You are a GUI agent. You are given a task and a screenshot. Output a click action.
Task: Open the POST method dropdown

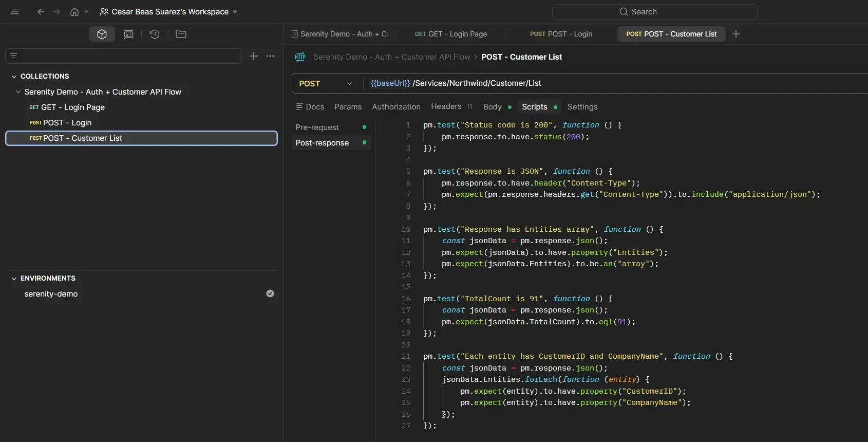point(326,83)
